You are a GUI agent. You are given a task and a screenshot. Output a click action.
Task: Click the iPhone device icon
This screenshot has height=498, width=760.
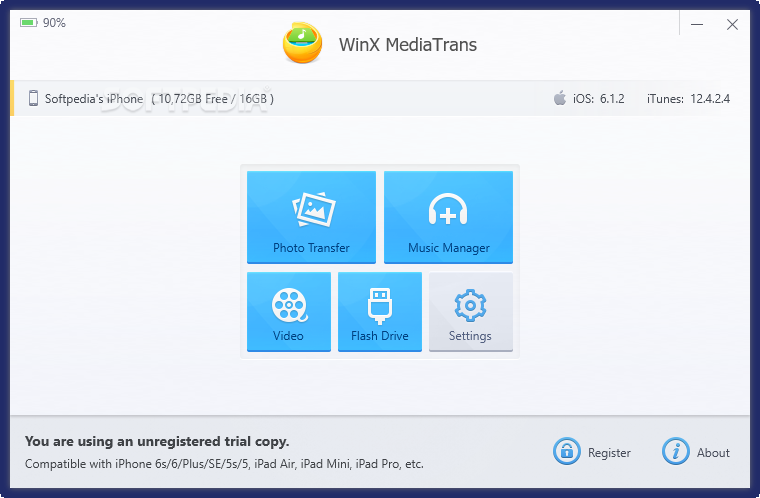[33, 98]
